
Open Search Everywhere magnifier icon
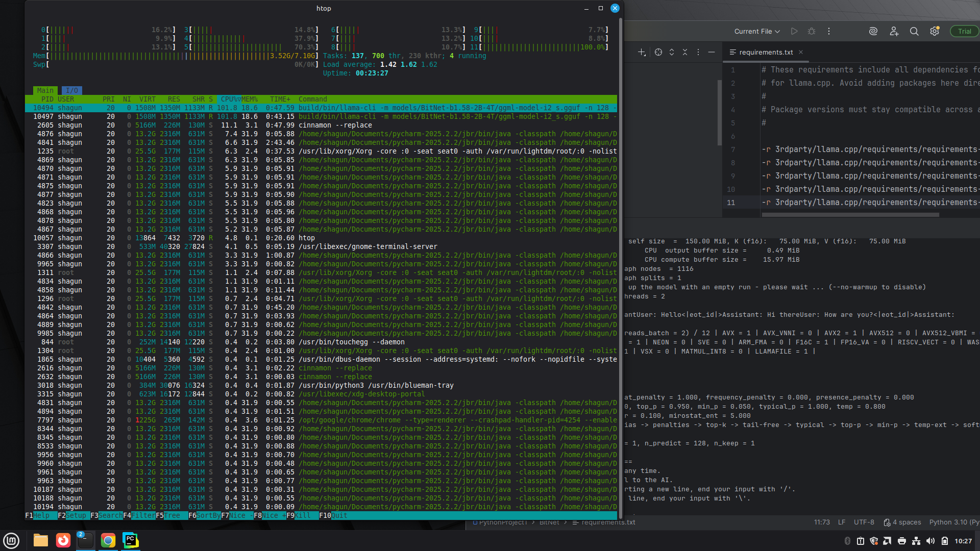(x=914, y=31)
